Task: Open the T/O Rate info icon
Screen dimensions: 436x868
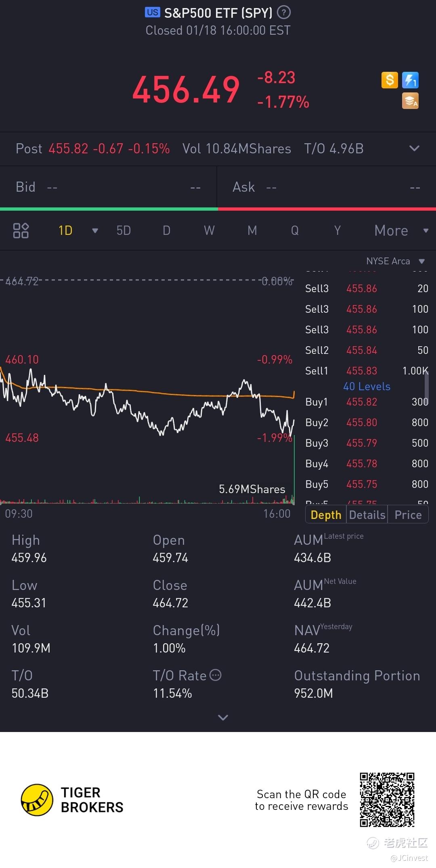Action: [x=216, y=675]
